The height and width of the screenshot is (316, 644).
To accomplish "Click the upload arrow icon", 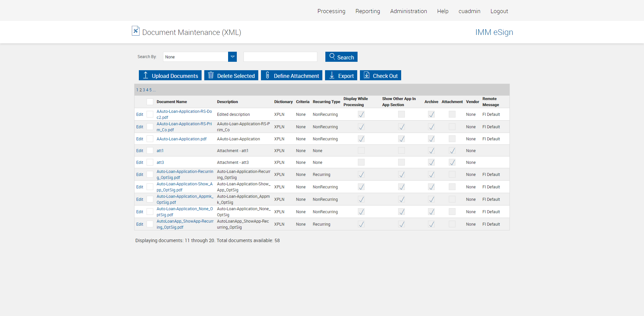I will [146, 75].
